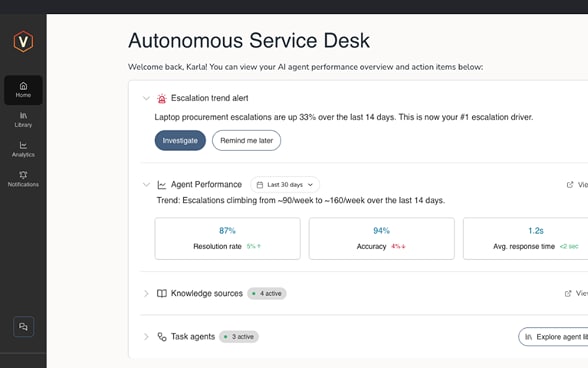588x368 pixels.
Task: Expand the Knowledge sources section
Action: (x=146, y=293)
